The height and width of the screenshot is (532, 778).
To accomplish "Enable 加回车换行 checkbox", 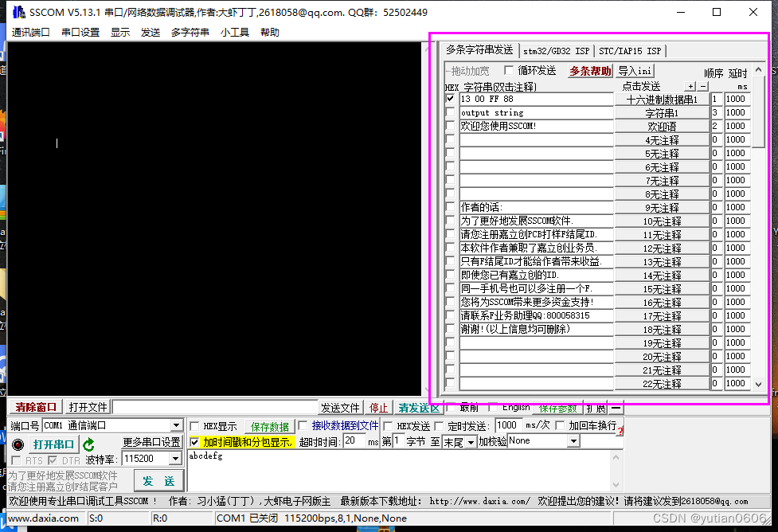I will [560, 425].
